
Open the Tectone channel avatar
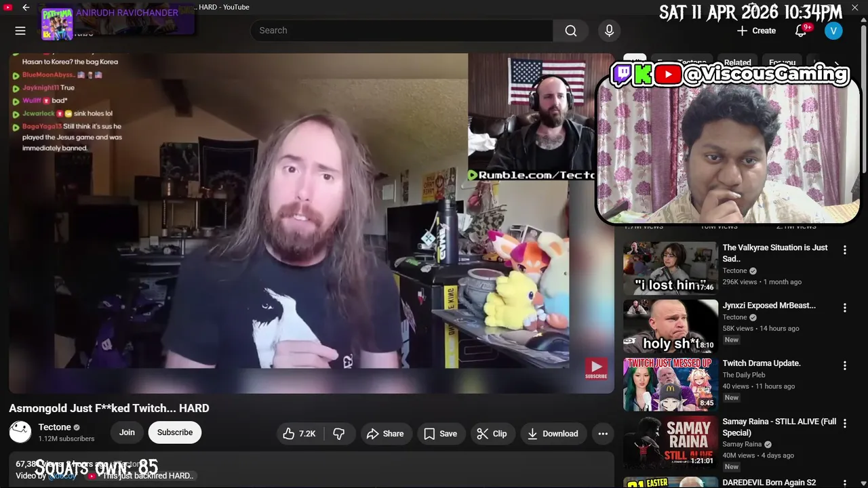pos(20,432)
